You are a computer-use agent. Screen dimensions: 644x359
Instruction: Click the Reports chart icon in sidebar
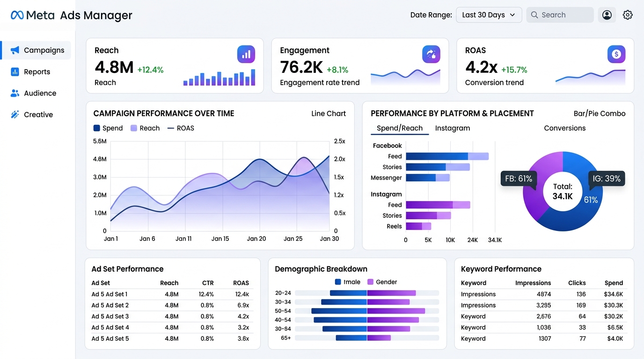coord(15,72)
